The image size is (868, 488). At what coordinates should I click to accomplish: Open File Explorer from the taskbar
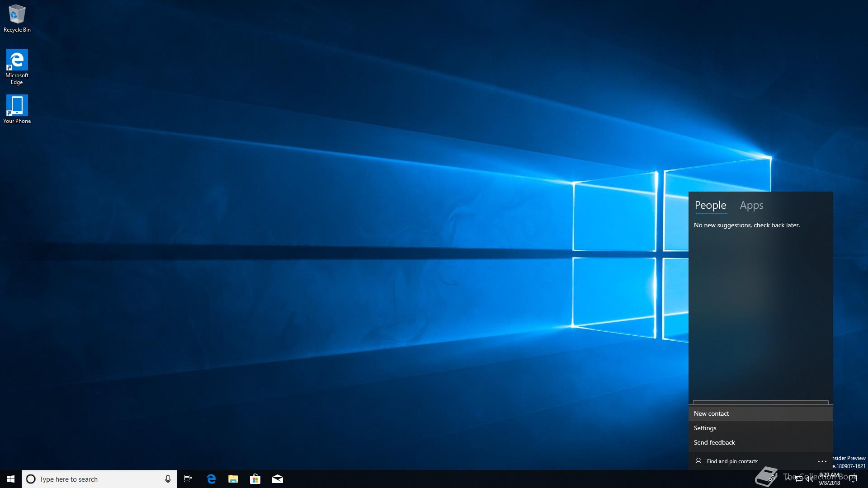point(233,479)
